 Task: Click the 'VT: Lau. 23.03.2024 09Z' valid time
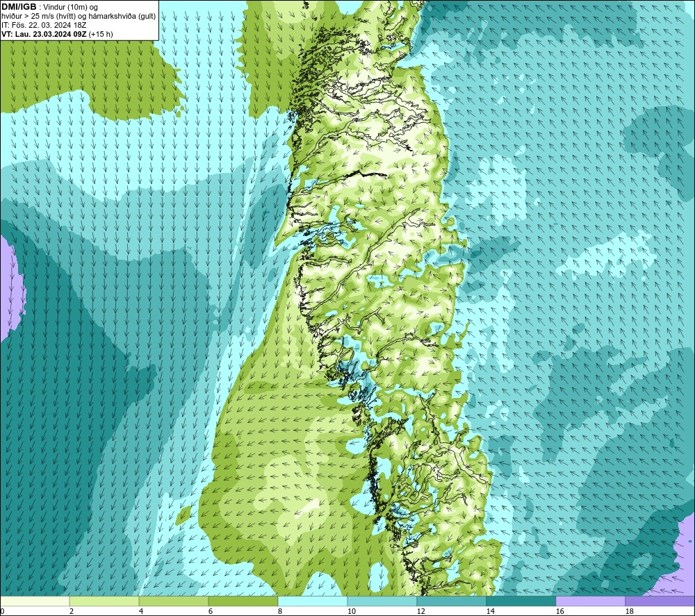(x=44, y=34)
